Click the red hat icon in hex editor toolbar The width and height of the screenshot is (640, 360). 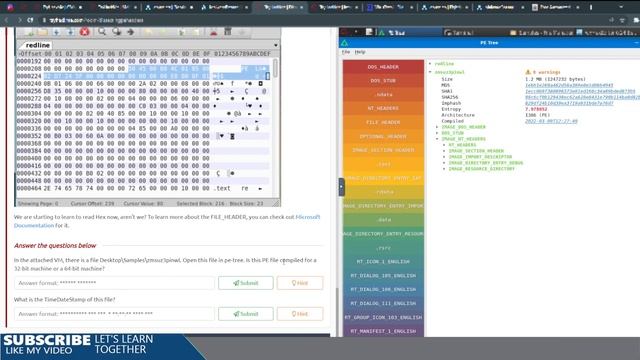[213, 32]
